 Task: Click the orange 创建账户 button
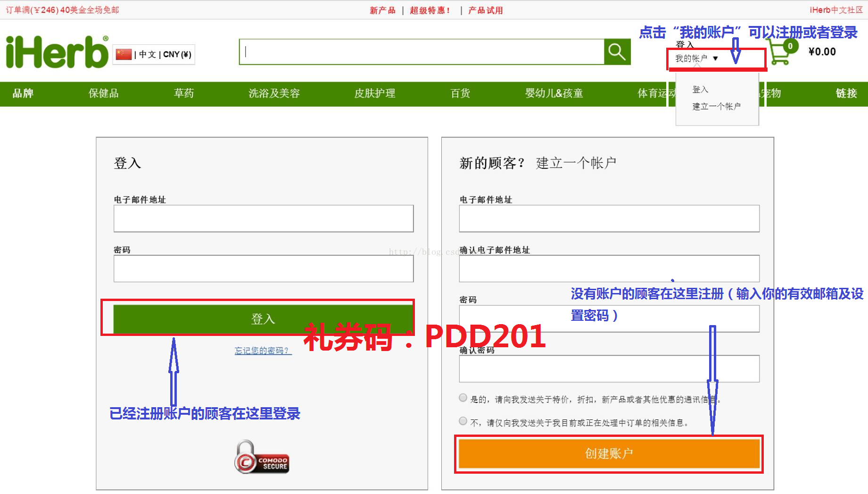(x=609, y=453)
